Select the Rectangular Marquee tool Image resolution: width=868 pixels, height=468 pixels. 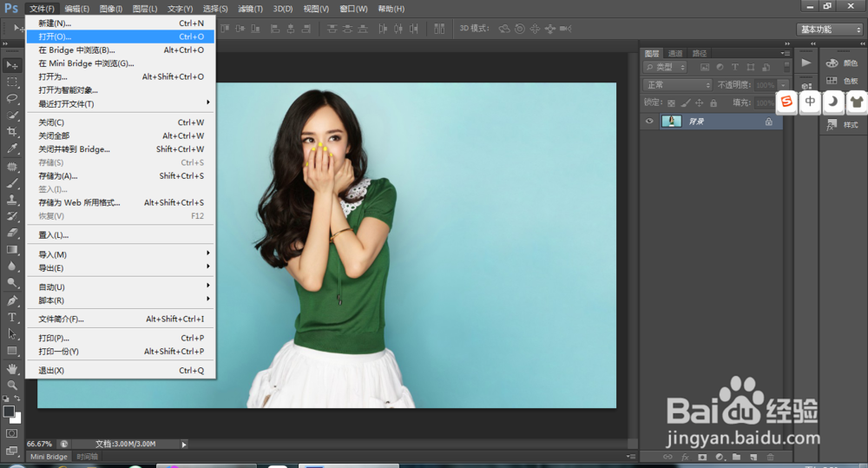coord(11,82)
